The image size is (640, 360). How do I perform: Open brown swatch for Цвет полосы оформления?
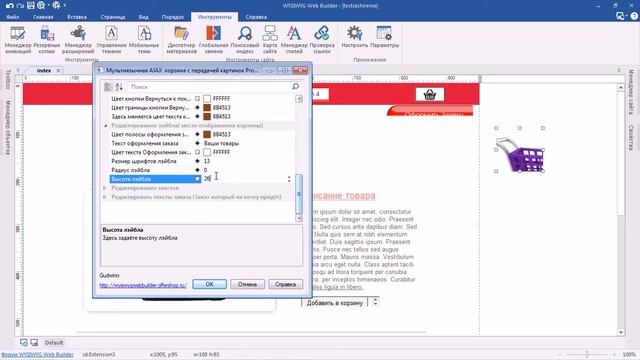pos(207,134)
